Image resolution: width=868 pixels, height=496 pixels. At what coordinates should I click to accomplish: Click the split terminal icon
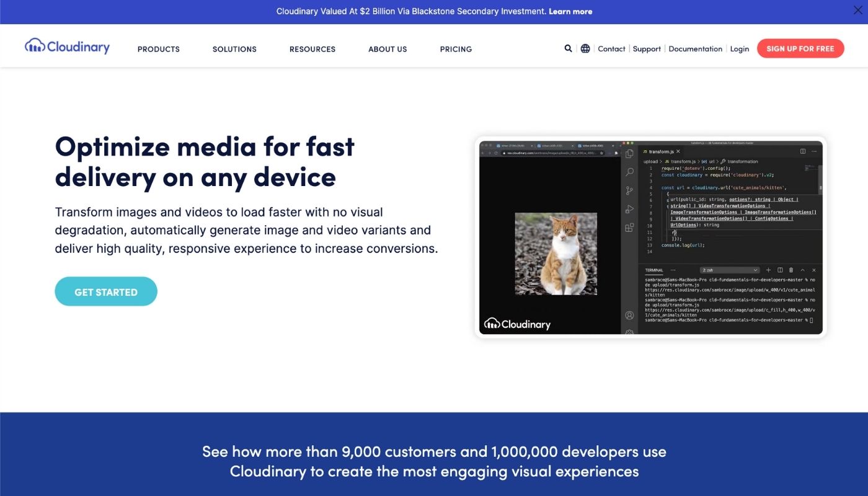780,270
